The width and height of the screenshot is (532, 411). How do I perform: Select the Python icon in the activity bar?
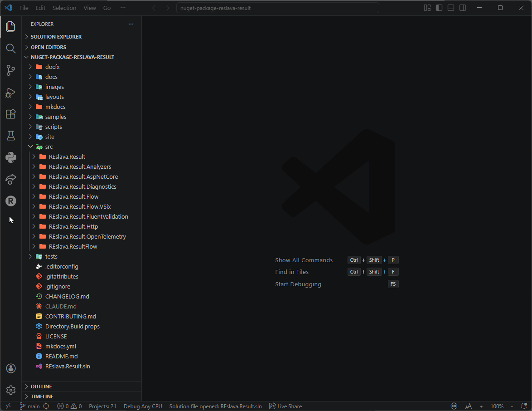10,157
